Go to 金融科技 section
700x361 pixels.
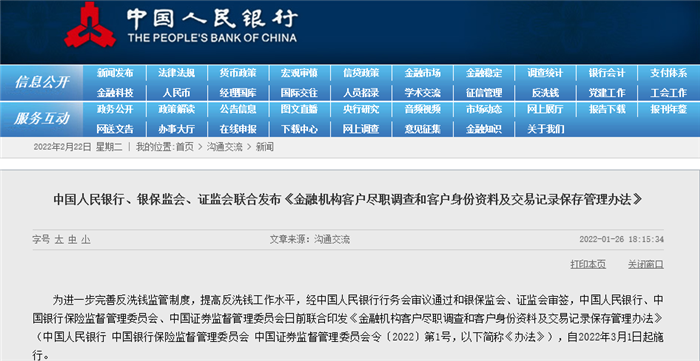[x=115, y=93]
